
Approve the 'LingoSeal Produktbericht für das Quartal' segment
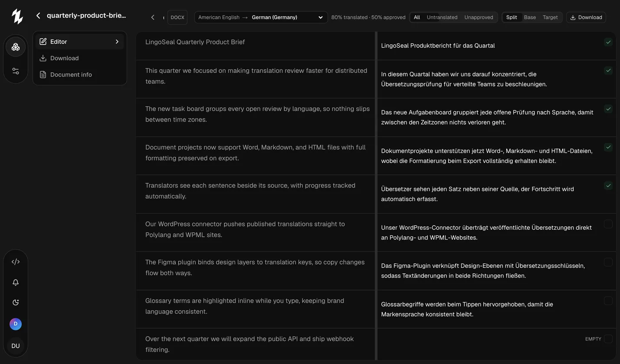point(608,42)
